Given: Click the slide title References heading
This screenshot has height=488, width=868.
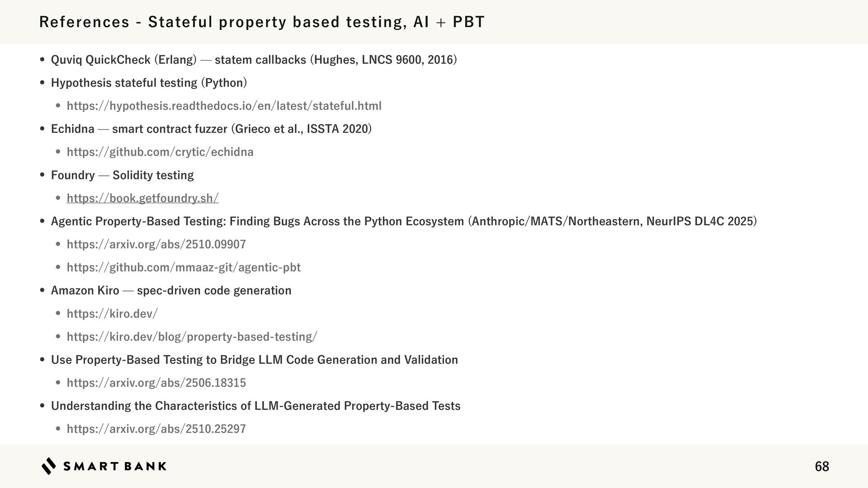Looking at the screenshot, I should click(262, 22).
